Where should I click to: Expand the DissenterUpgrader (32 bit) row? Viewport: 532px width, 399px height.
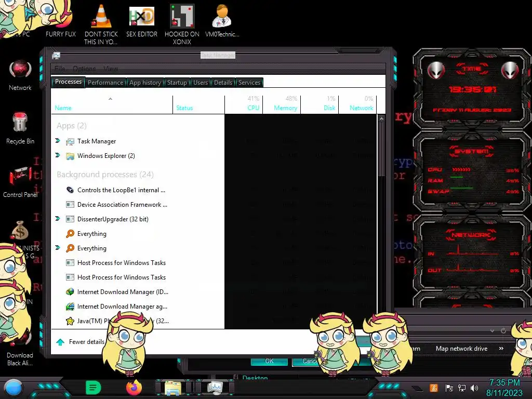coord(58,219)
